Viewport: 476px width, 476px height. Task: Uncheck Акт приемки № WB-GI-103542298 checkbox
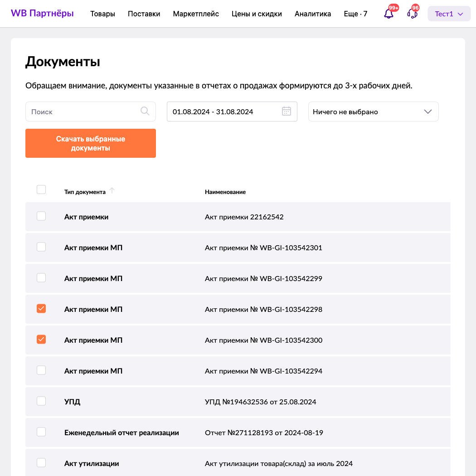(41, 309)
